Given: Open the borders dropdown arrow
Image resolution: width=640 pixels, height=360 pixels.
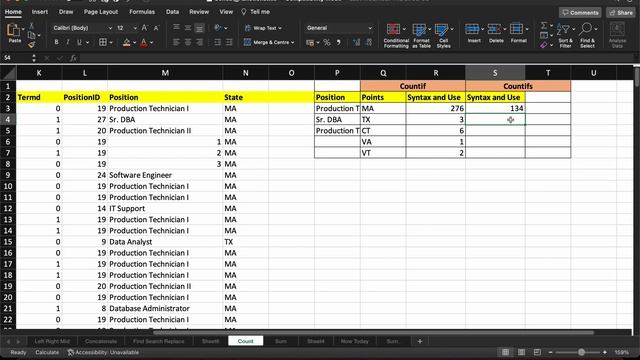Looking at the screenshot, I should [x=111, y=42].
